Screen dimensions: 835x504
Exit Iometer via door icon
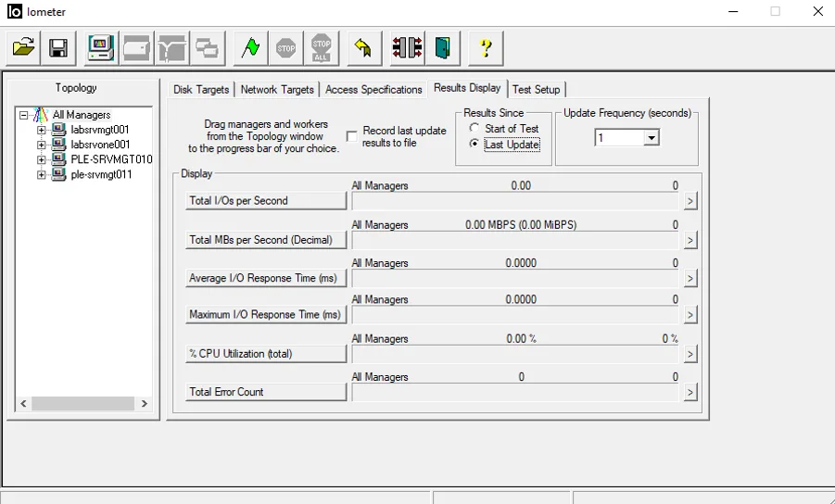point(443,48)
